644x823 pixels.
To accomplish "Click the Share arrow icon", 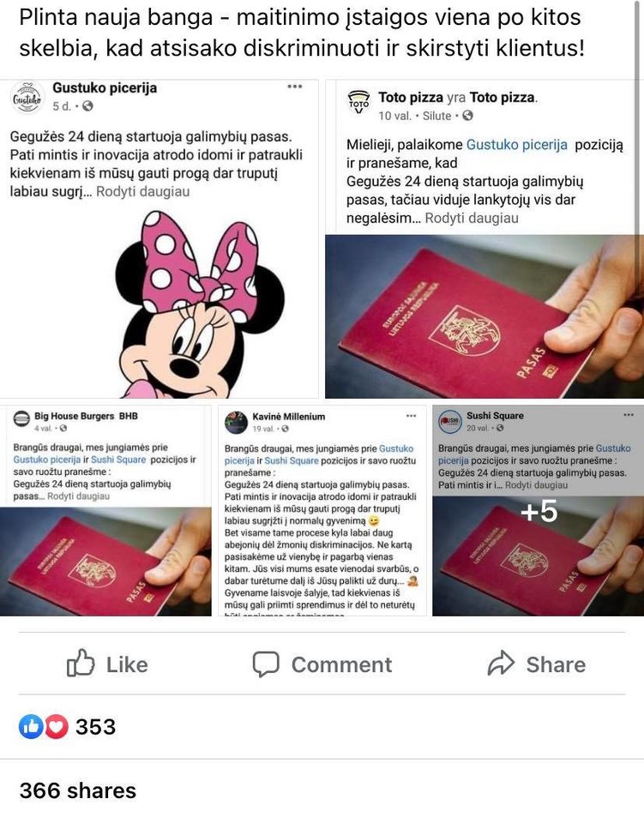I will (x=502, y=663).
